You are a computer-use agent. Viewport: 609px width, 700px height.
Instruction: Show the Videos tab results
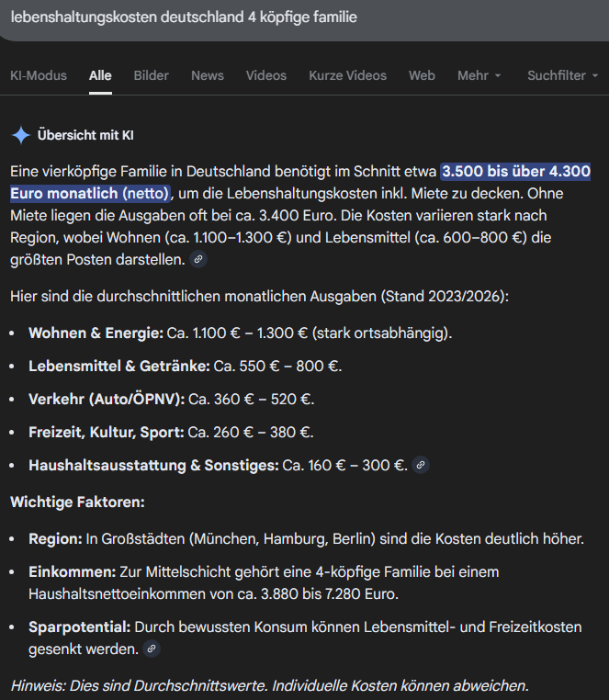point(265,75)
